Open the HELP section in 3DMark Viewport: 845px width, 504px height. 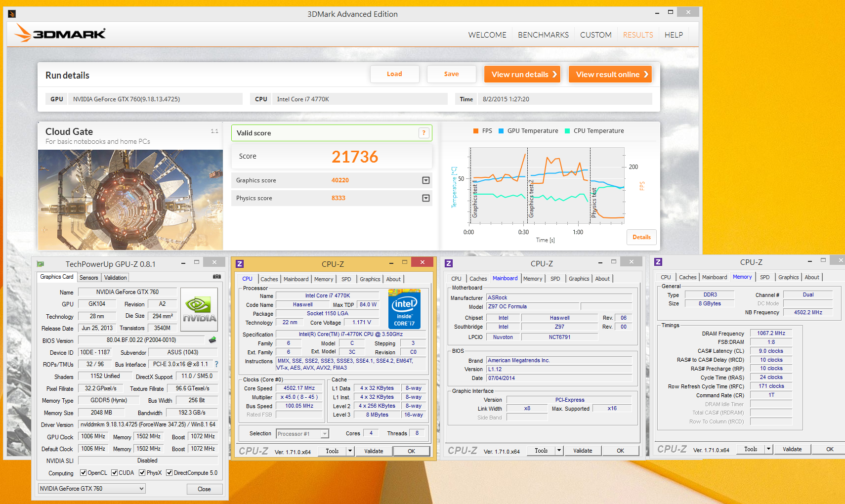[674, 35]
